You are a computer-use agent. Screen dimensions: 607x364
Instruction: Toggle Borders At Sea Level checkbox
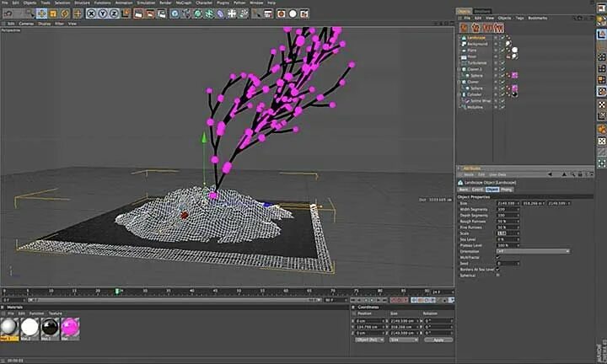point(498,270)
